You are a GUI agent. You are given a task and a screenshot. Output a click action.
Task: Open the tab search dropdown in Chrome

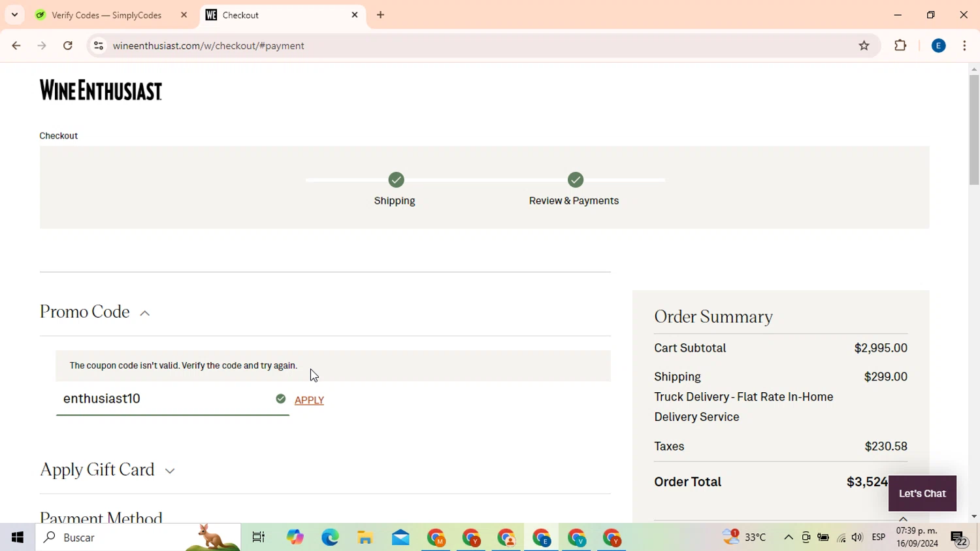point(14,14)
